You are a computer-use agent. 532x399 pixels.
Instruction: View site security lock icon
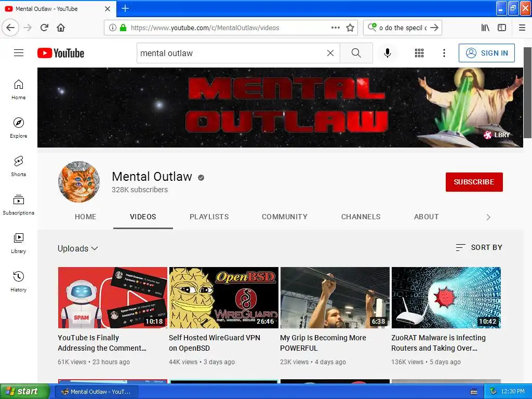123,28
